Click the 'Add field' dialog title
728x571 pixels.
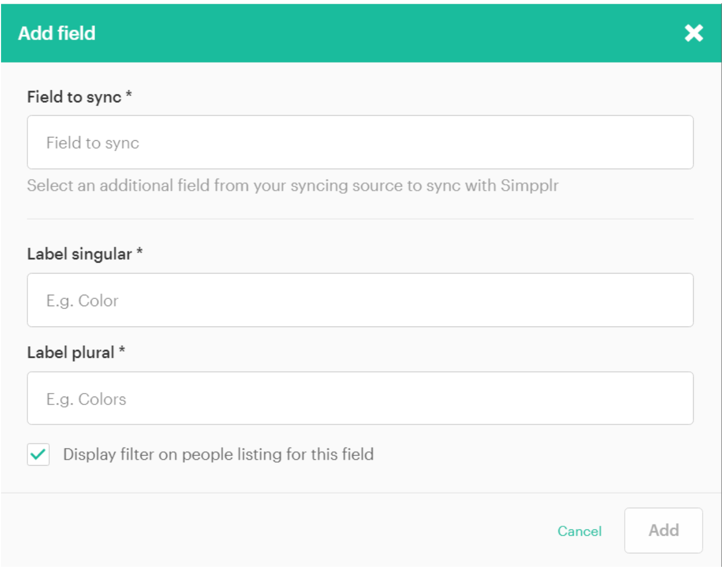point(57,33)
